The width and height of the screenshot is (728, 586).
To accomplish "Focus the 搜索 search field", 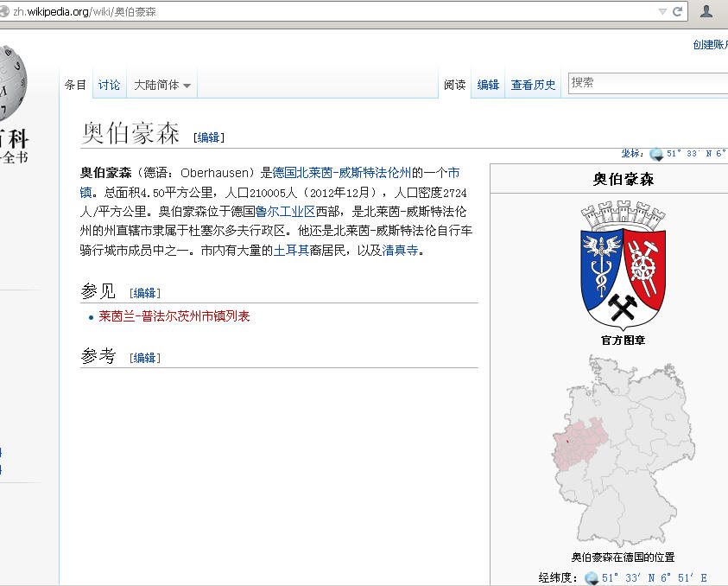I will pos(649,83).
